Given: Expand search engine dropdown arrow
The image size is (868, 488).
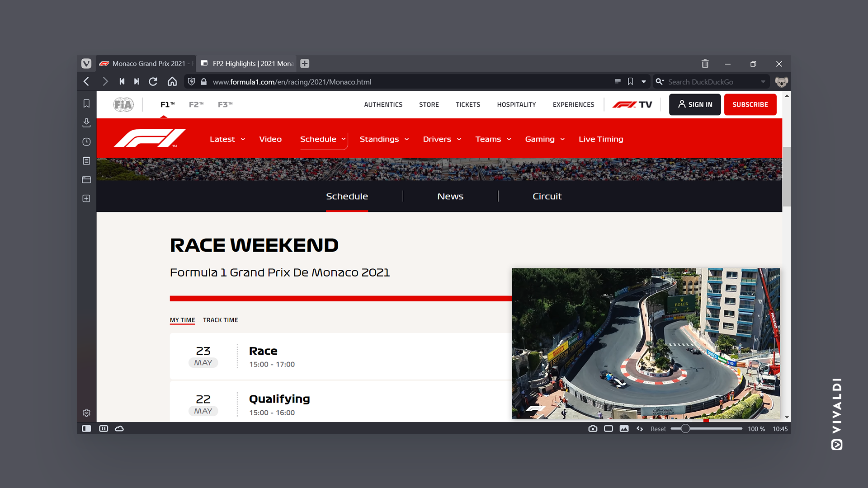Looking at the screenshot, I should (763, 82).
